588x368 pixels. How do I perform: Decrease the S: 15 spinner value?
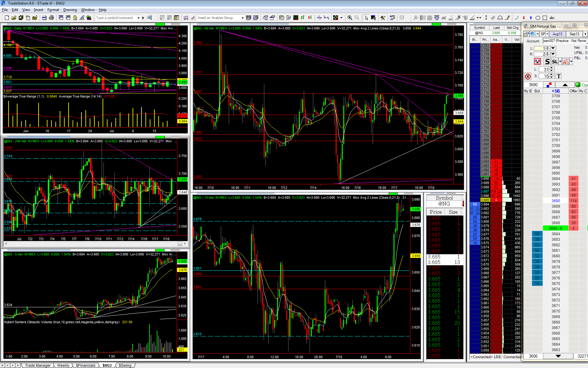pyautogui.click(x=552, y=78)
